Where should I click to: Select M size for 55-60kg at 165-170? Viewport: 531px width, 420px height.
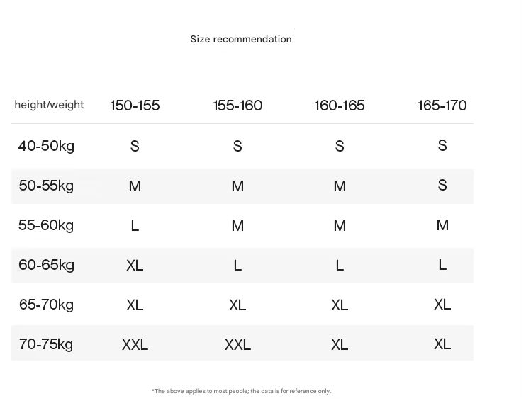pyautogui.click(x=442, y=225)
